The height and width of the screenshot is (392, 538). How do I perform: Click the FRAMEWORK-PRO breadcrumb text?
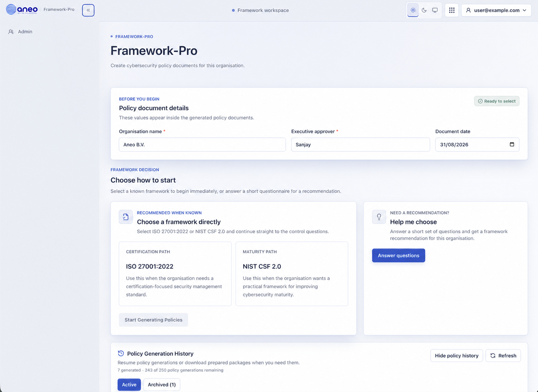134,37
